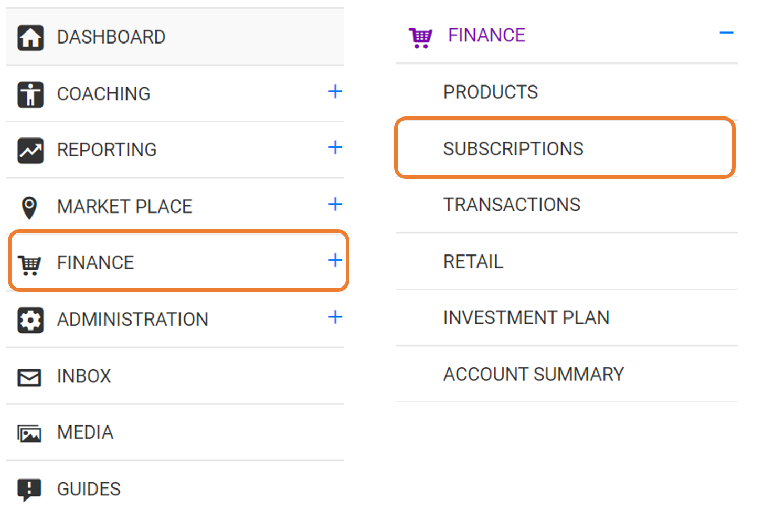
Task: Click the Reporting chart icon
Action: 30,151
